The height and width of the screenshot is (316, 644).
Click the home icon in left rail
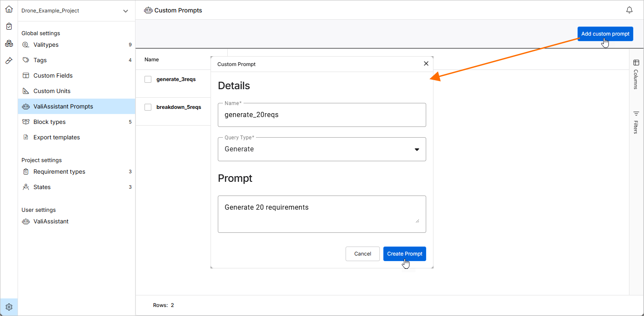[x=9, y=9]
